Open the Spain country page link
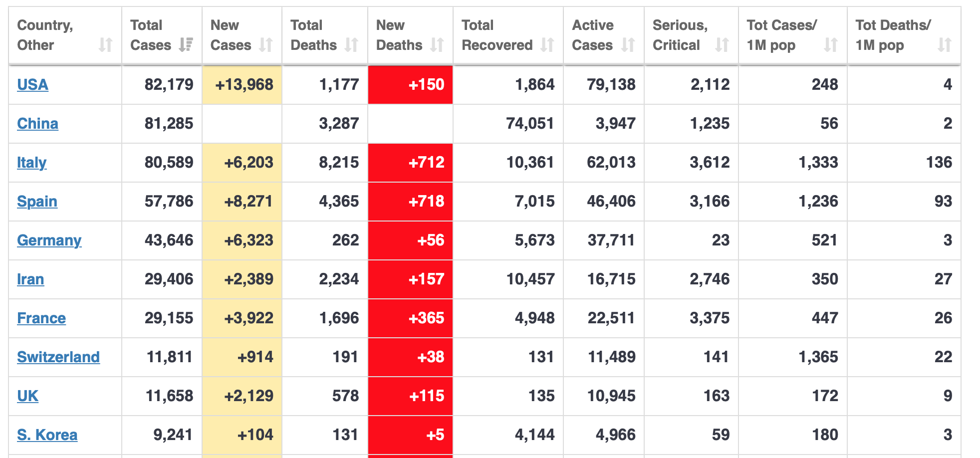Screen dimensions: 980x458 click(37, 202)
